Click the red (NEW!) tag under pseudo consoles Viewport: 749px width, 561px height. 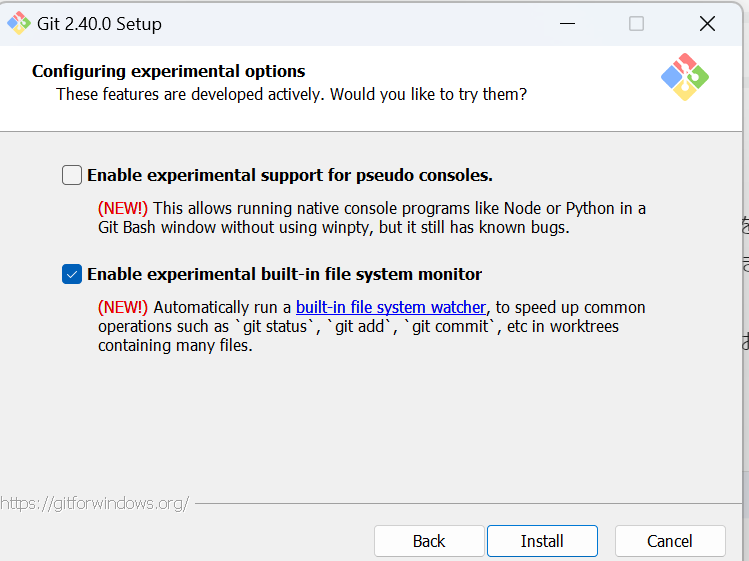point(123,208)
